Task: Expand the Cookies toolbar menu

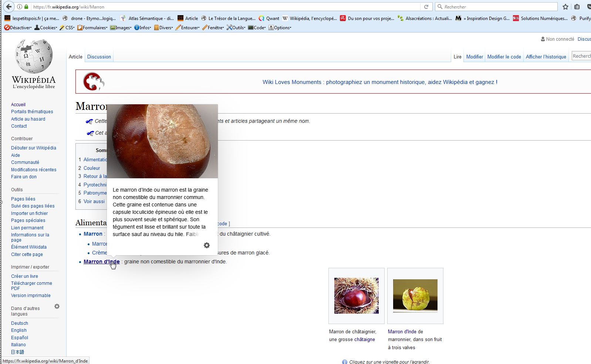Action: [46, 27]
